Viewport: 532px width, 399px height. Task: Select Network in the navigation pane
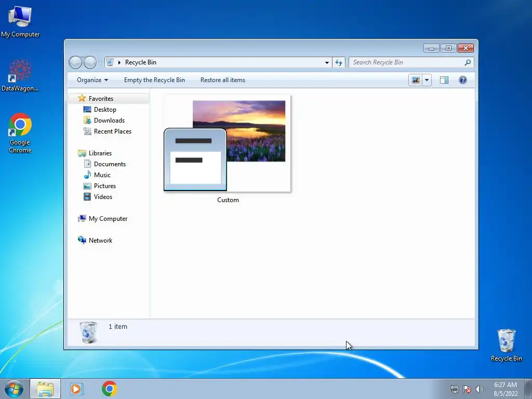tap(100, 240)
